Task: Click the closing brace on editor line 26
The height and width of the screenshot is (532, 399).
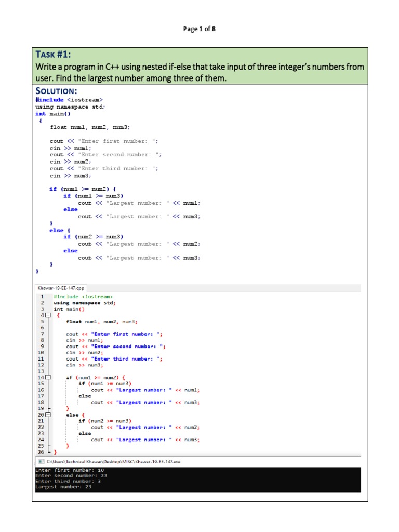Action: tap(55, 452)
